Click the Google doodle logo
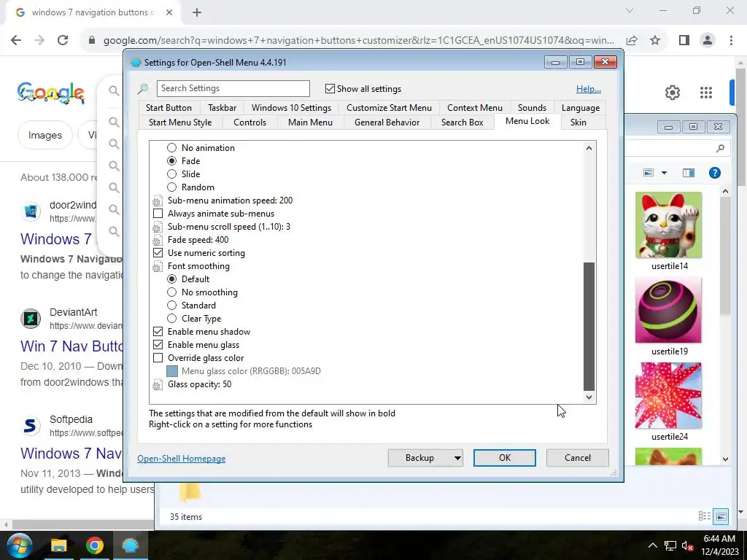The width and height of the screenshot is (747, 560). click(51, 93)
